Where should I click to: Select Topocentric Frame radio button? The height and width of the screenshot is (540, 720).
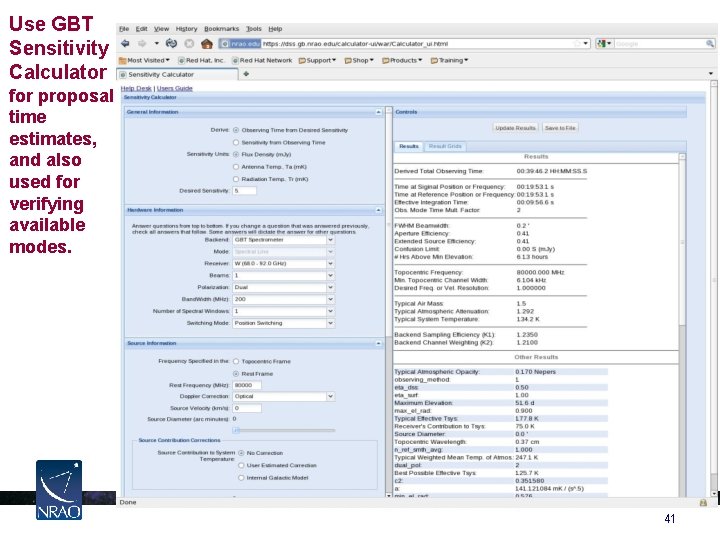coord(236,361)
